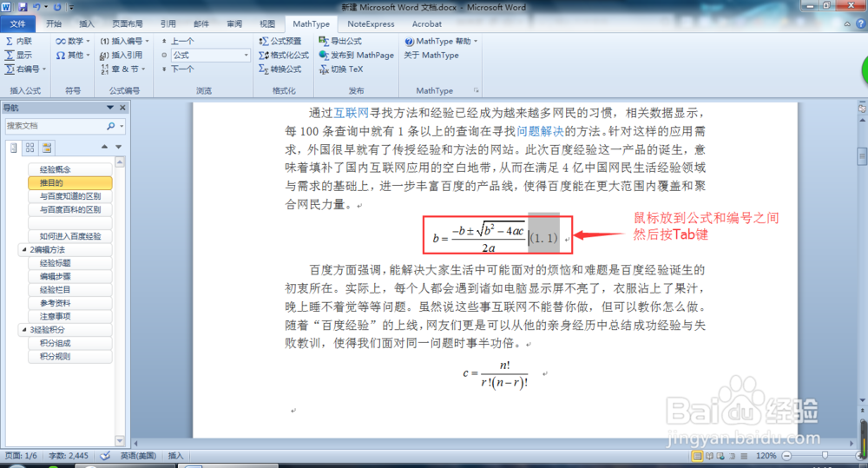The image size is (868, 468).
Task: Collapse the 3经验积分 heading
Action: tap(23, 330)
